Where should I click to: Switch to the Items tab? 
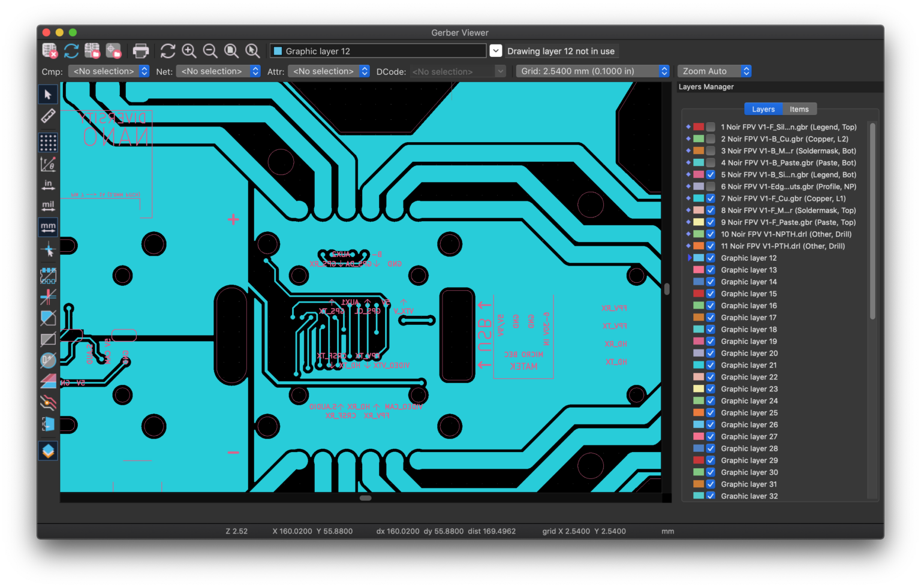coord(799,108)
